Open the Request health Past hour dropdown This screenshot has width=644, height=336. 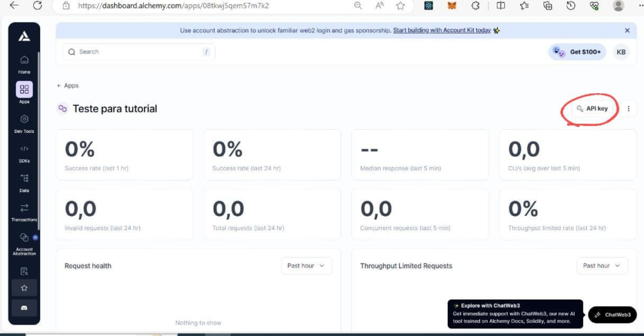point(306,266)
